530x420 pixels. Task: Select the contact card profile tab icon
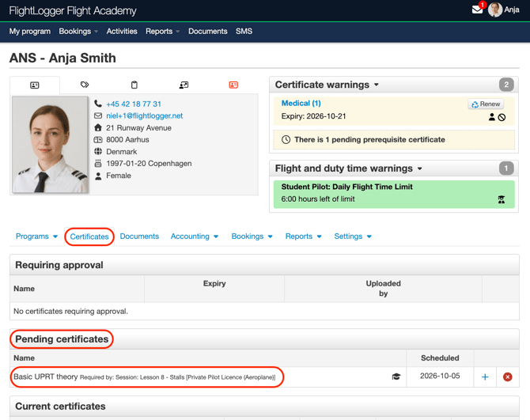(x=35, y=85)
